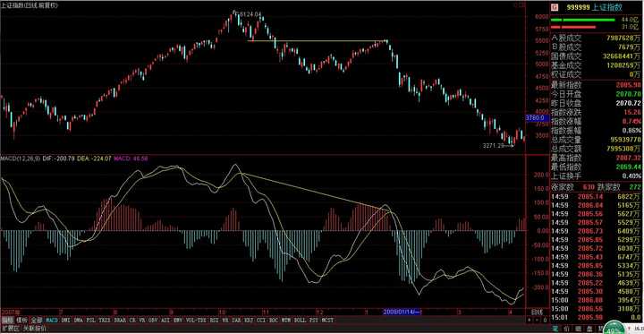Image resolution: width=644 pixels, height=334 pixels.
Task: Click the 全部 button in the indicator bar
Action: 38,320
